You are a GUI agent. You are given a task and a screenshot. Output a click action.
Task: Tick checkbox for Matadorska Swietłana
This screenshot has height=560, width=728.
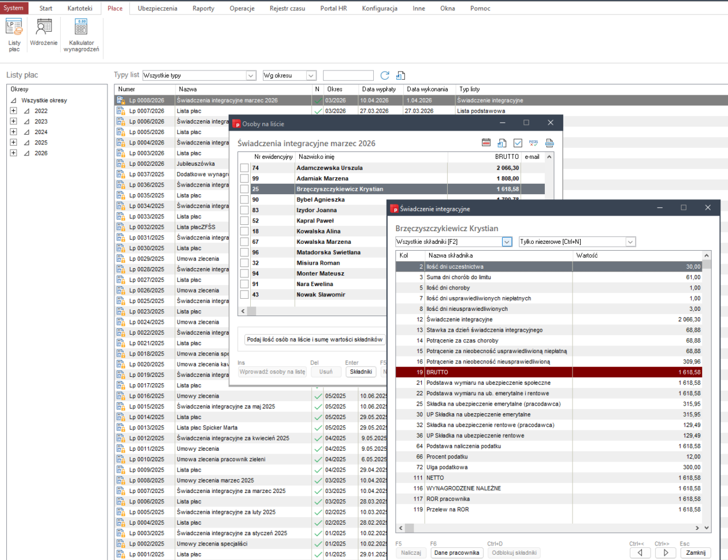point(244,253)
